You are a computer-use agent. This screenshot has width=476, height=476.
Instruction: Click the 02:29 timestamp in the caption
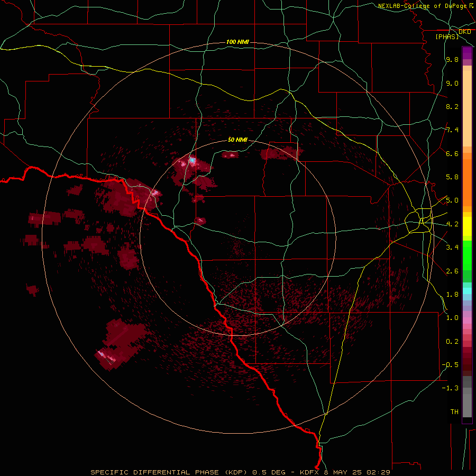378,472
